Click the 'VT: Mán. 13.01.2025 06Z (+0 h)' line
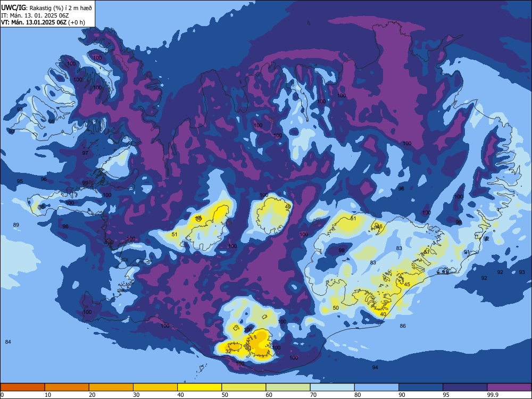 [43, 22]
